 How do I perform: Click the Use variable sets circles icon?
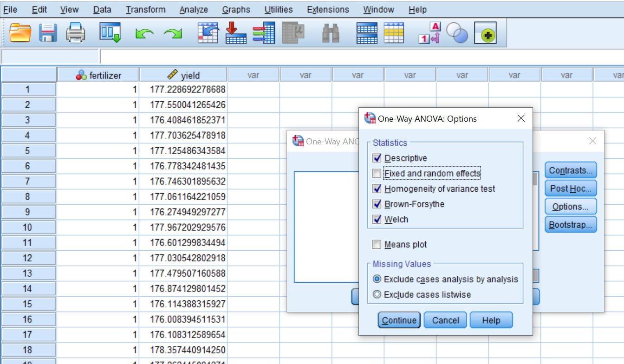[x=457, y=34]
